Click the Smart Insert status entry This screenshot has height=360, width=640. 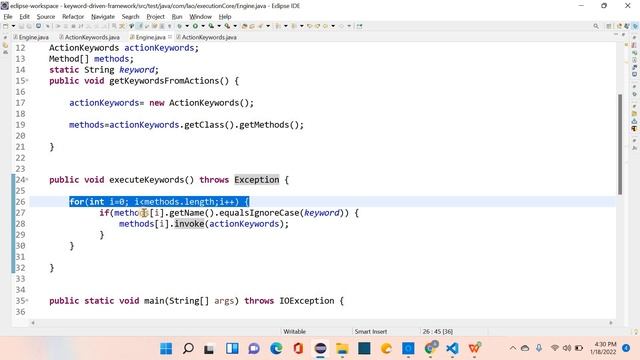tap(371, 331)
